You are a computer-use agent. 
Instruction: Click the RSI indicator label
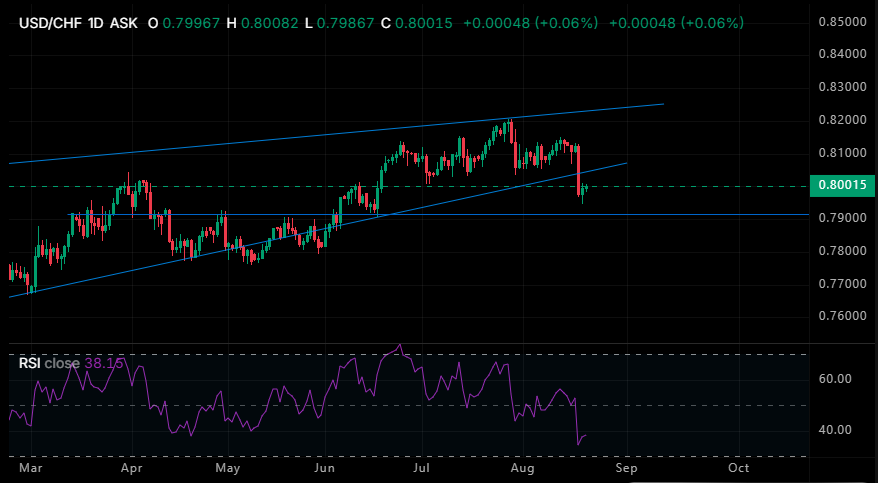[x=30, y=363]
